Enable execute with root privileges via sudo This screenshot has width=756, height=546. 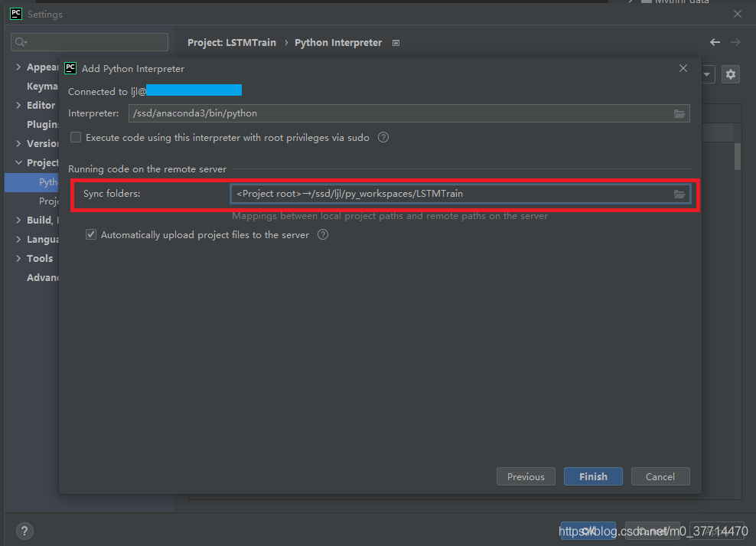tap(76, 138)
